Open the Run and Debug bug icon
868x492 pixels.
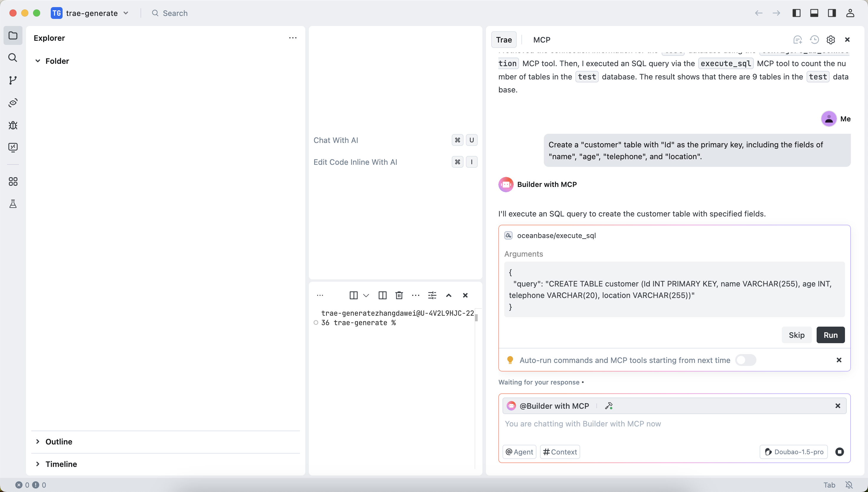13,126
